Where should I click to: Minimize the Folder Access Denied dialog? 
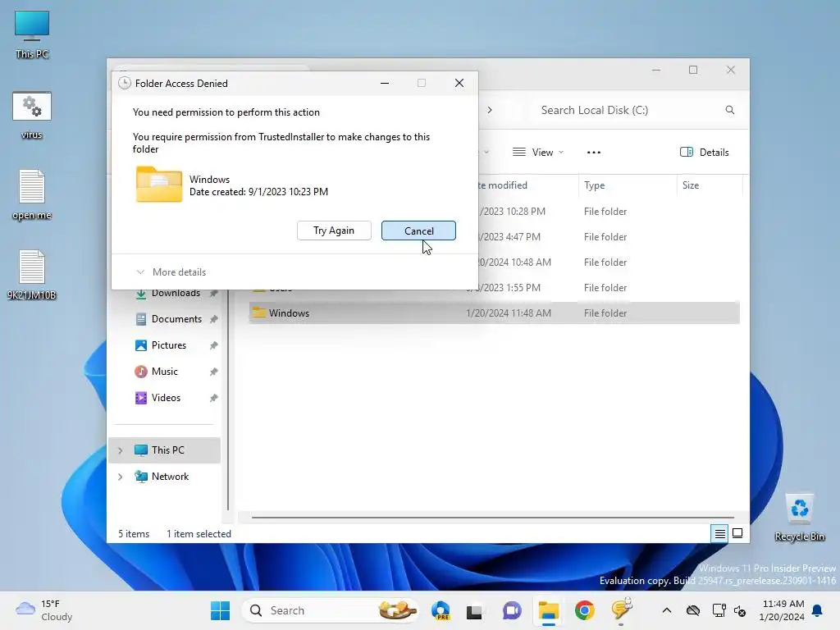(x=385, y=83)
